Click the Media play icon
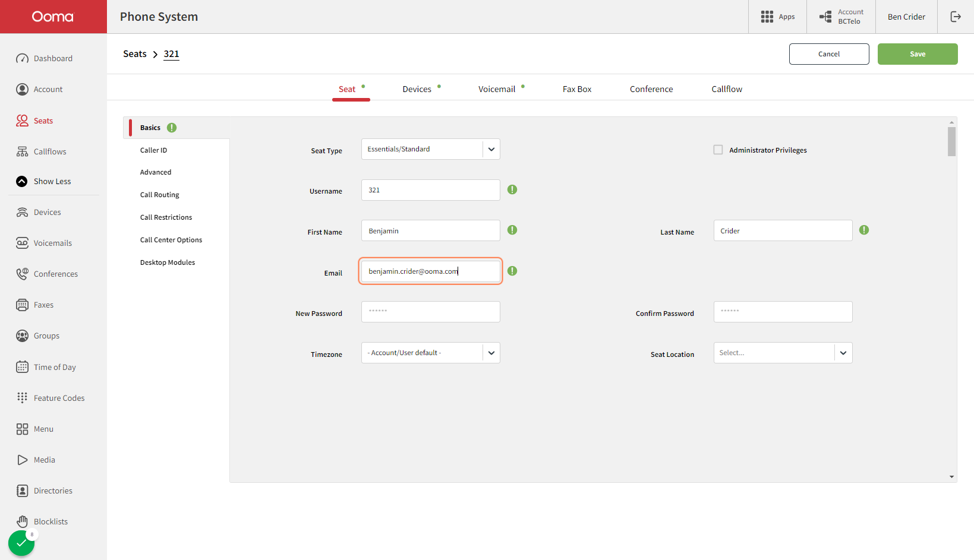 [x=22, y=460]
